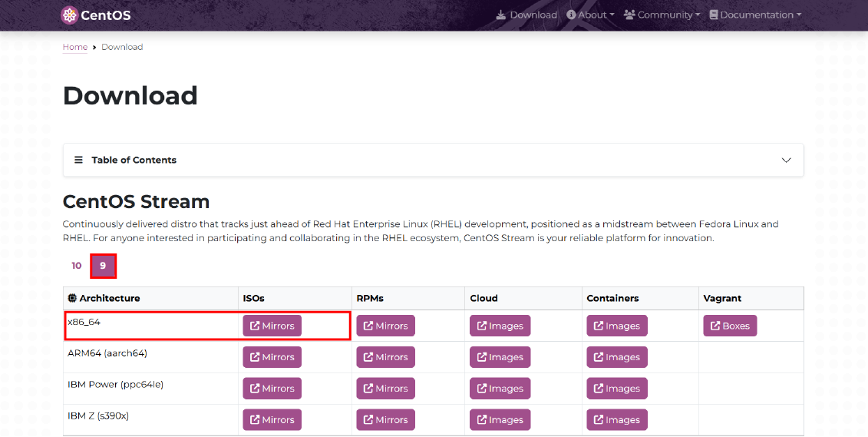This screenshot has height=437, width=868.
Task: Expand the About dropdown menu
Action: click(590, 15)
